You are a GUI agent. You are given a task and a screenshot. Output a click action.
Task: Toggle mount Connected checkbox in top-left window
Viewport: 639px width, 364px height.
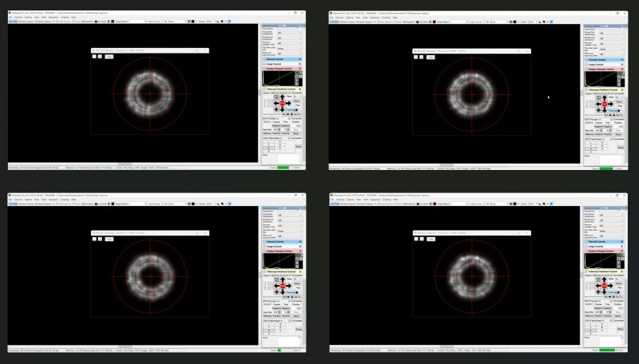[290, 93]
